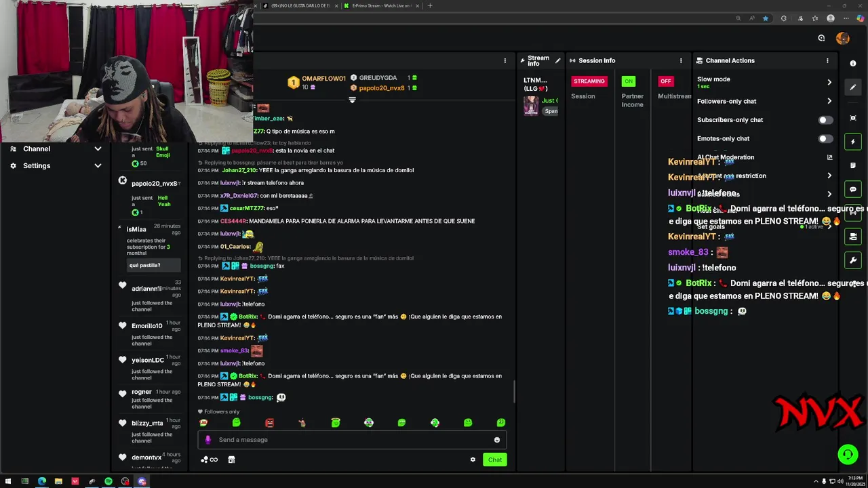Open emoji picker in message box
The image size is (868, 488).
(x=497, y=440)
